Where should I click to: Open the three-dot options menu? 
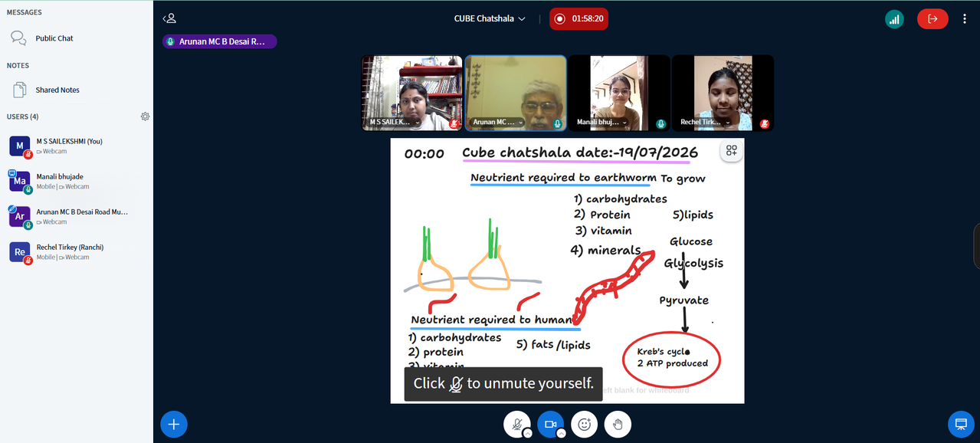tap(964, 19)
